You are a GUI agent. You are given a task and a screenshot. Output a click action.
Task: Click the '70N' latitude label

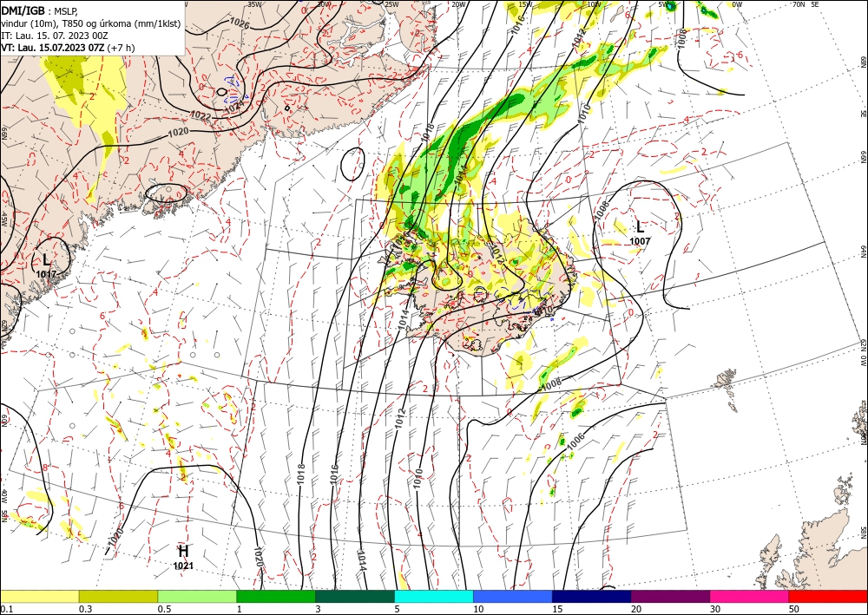[799, 4]
